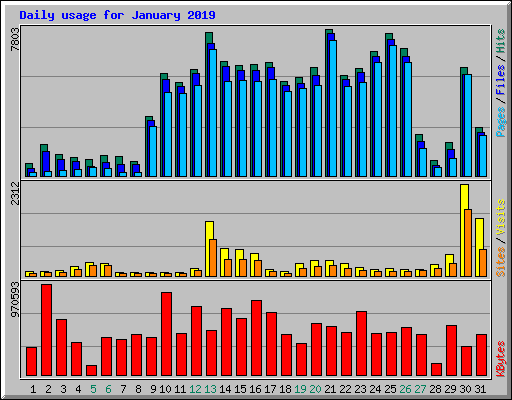Click day 1 on the x-axis

(33, 389)
